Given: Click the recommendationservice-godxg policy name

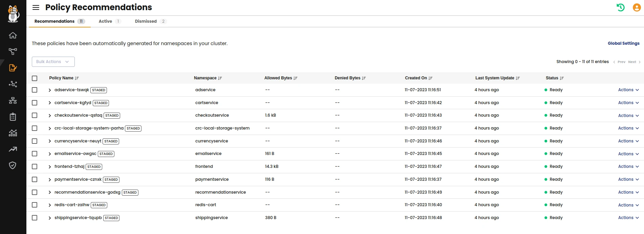Looking at the screenshot, I should coord(87,192).
